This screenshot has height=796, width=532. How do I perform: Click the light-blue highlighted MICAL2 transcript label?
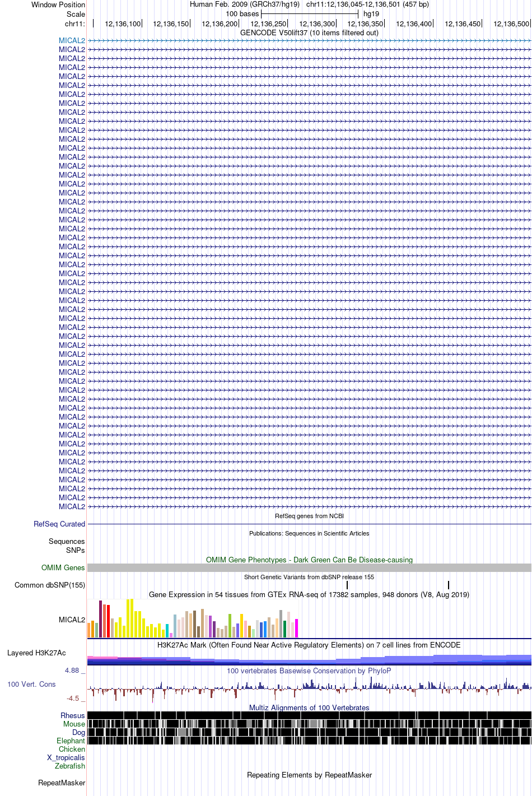point(72,40)
